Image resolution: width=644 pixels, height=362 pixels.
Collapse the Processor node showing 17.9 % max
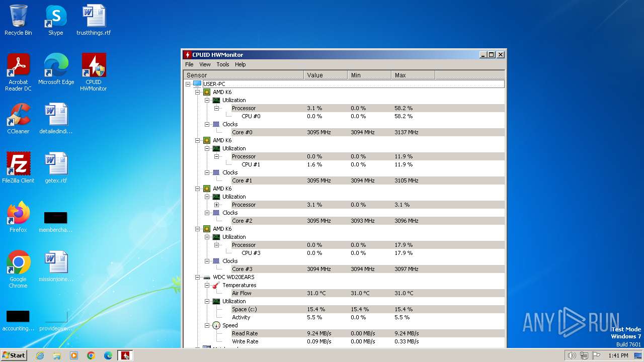(217, 245)
